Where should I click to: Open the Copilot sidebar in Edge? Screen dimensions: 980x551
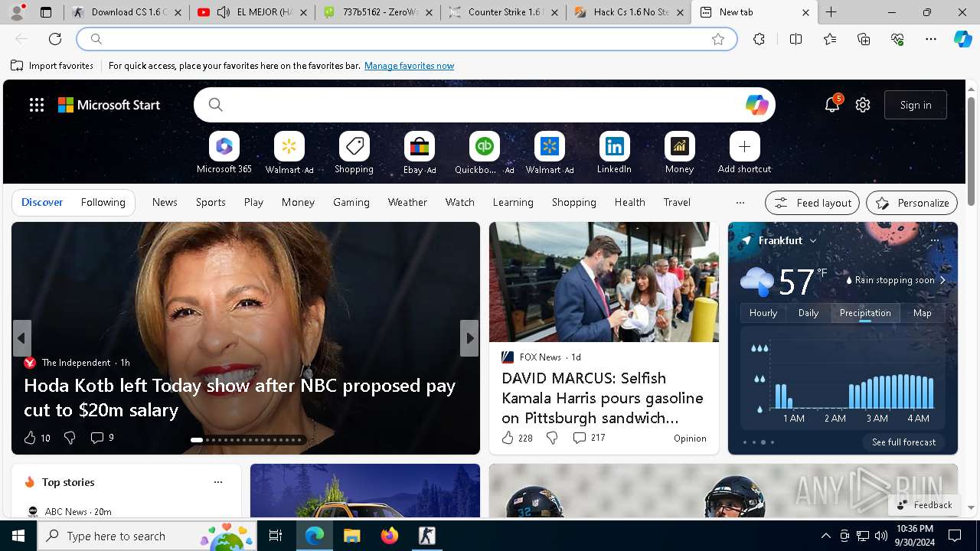coord(962,39)
